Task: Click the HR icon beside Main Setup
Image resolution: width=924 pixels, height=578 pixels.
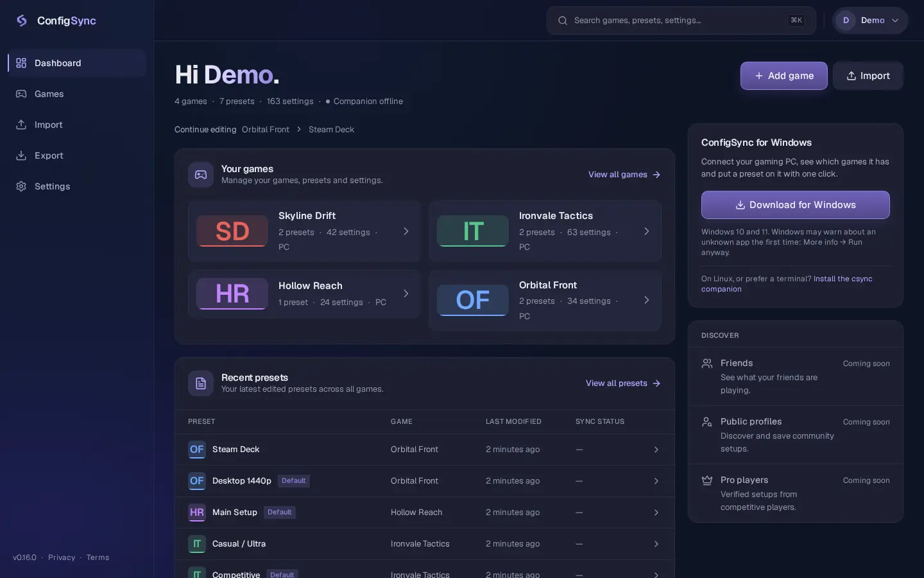Action: coord(197,512)
